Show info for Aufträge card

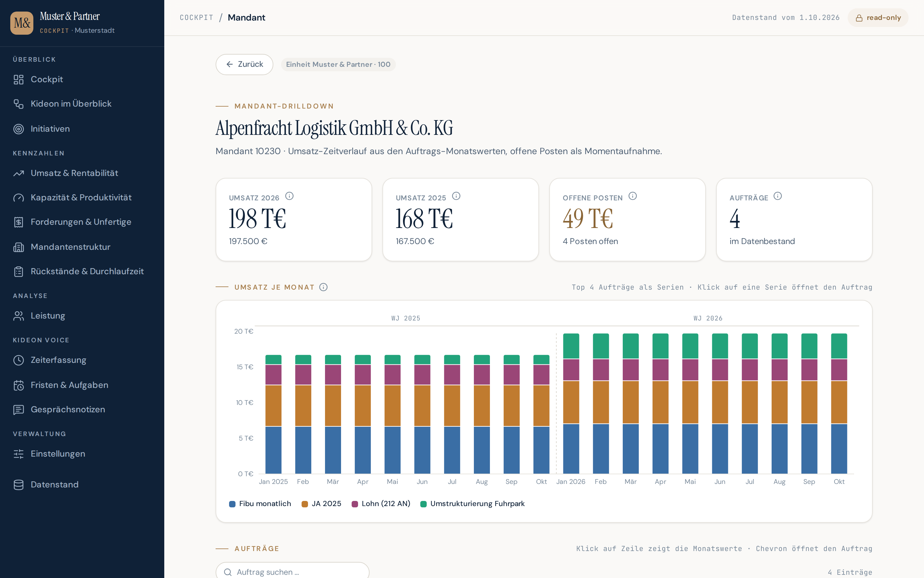click(778, 196)
